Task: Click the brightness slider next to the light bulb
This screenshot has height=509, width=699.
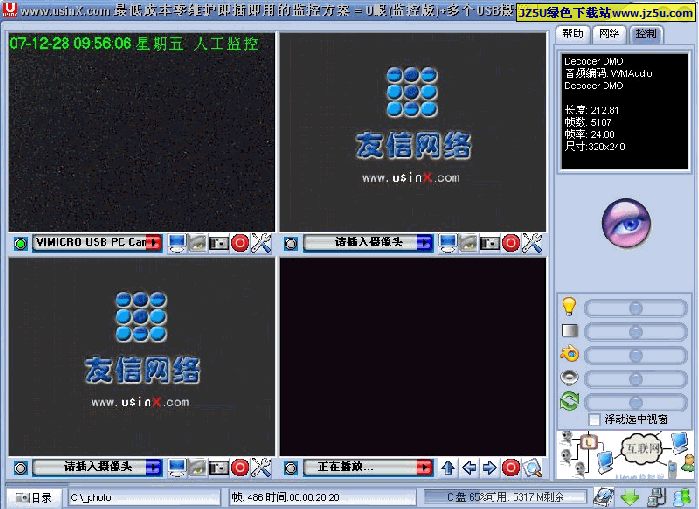Action: (636, 308)
